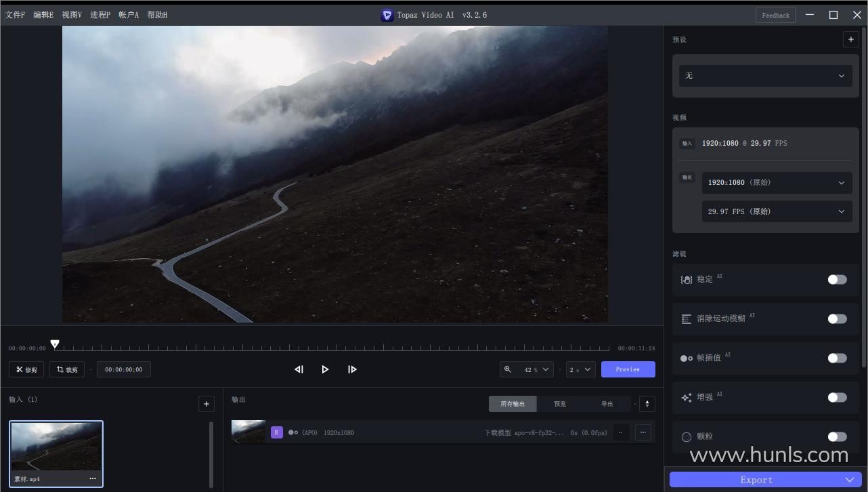Screen dimensions: 868x492
Task: Click the timeline playhead marker
Action: (x=55, y=344)
